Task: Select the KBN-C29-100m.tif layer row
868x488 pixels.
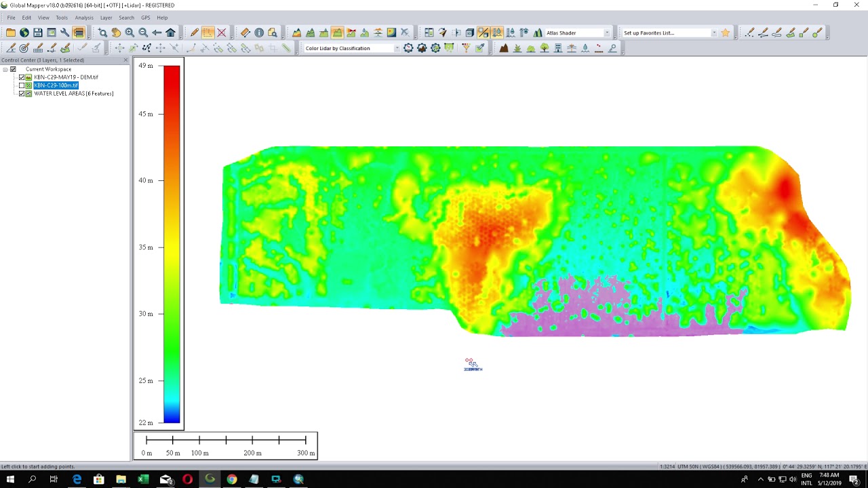Action: pyautogui.click(x=56, y=85)
